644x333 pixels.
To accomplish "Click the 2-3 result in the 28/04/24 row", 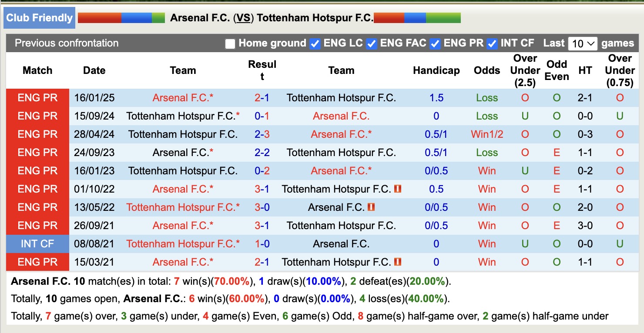I will pos(262,134).
